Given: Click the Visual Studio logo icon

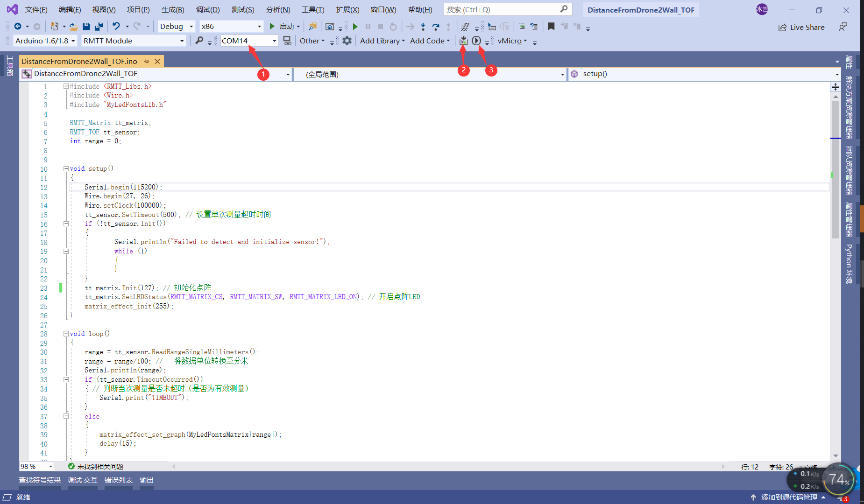Looking at the screenshot, I should (x=13, y=9).
